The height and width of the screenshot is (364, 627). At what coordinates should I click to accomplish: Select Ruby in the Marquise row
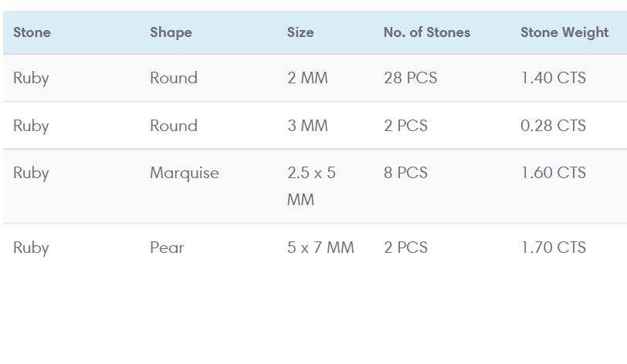(x=31, y=173)
